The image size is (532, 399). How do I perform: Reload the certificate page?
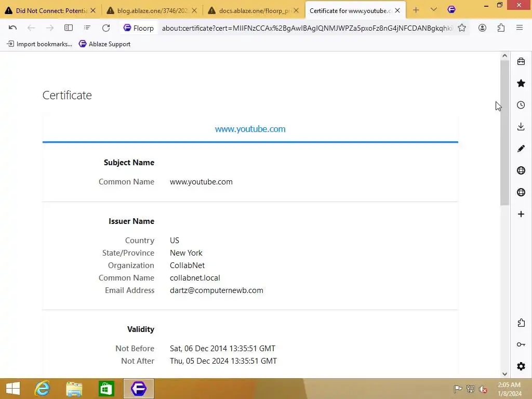106,28
